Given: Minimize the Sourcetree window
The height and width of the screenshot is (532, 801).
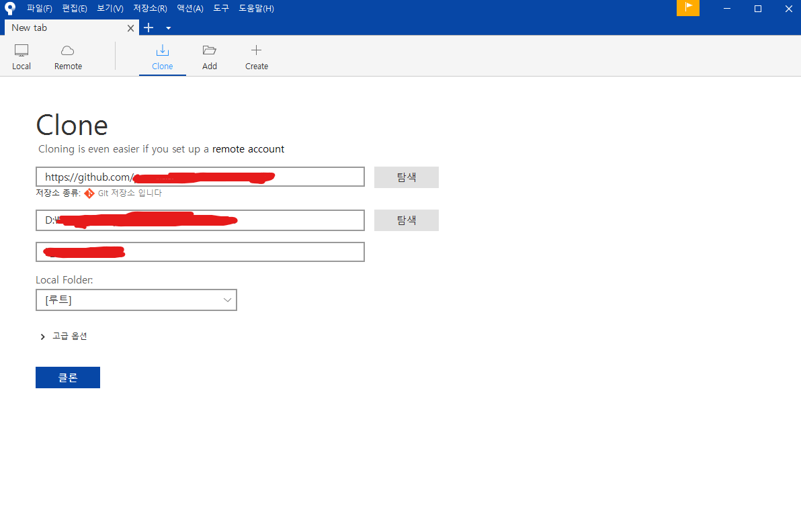Looking at the screenshot, I should point(727,8).
